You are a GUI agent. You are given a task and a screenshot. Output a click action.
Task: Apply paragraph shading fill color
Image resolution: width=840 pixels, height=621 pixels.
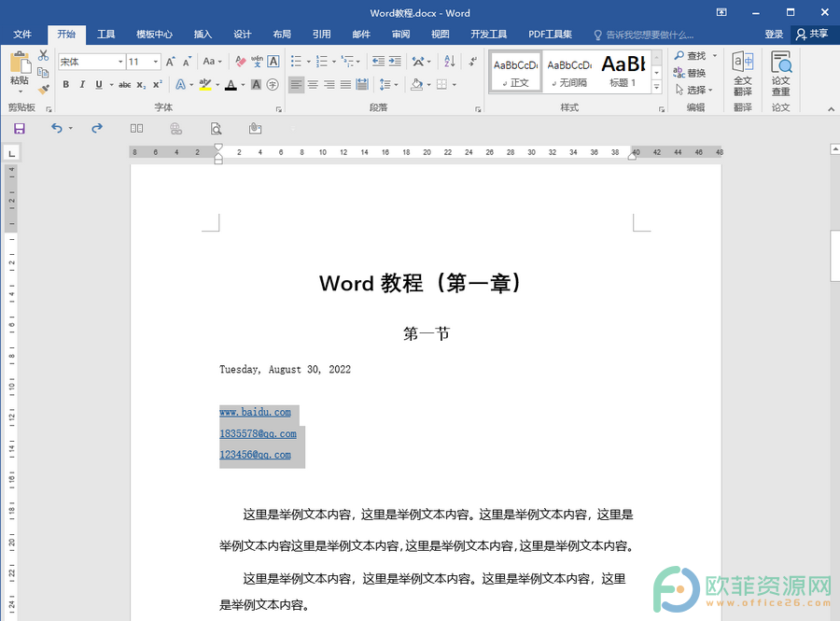tap(417, 85)
